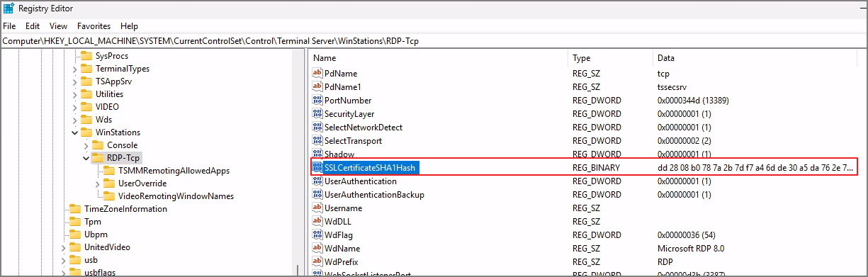868x277 pixels.
Task: Expand the Utilities tree node
Action: tap(75, 94)
